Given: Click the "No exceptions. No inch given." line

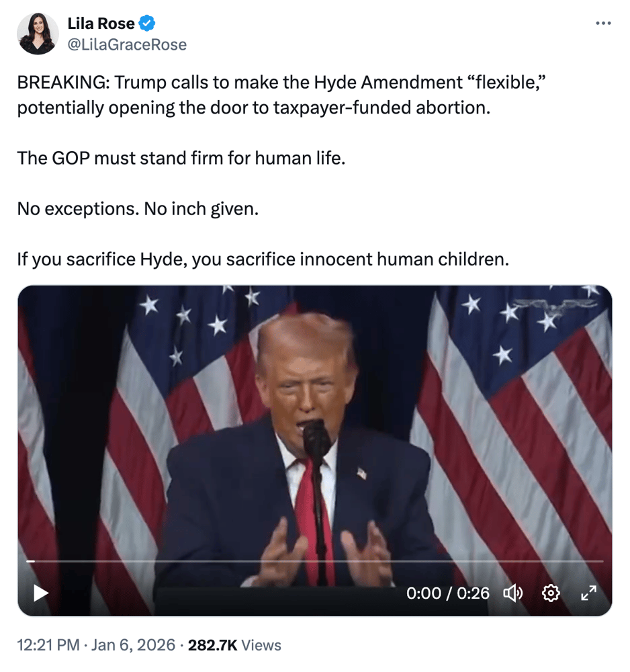Looking at the screenshot, I should (138, 208).
